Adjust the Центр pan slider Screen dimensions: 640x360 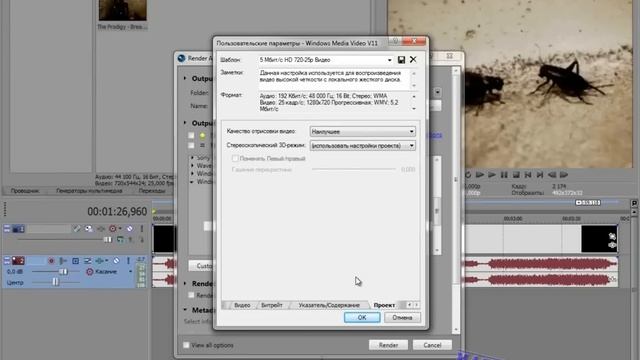pyautogui.click(x=55, y=282)
